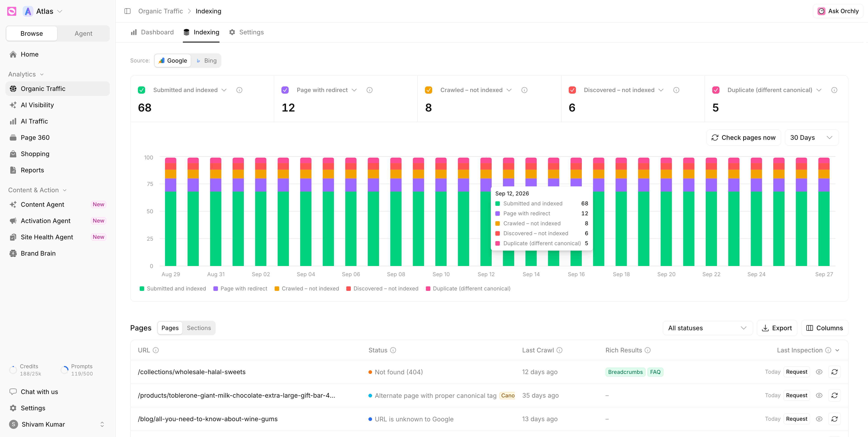Click the Crawled – not indexed legend swatch

[277, 289]
